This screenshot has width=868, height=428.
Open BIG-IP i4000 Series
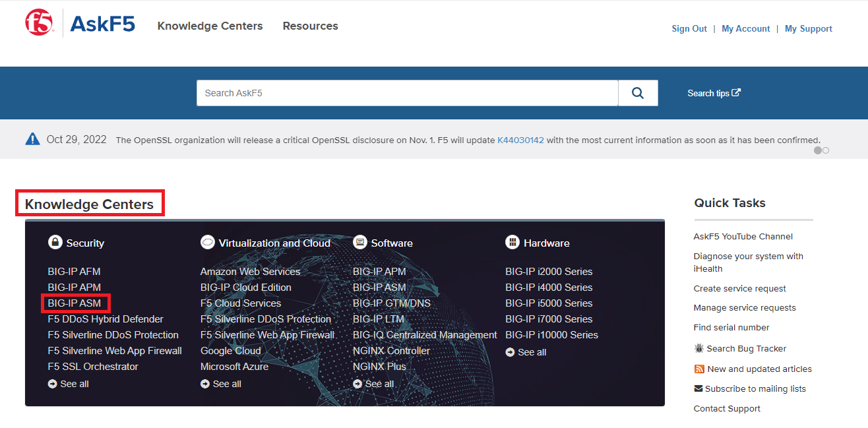[549, 287]
